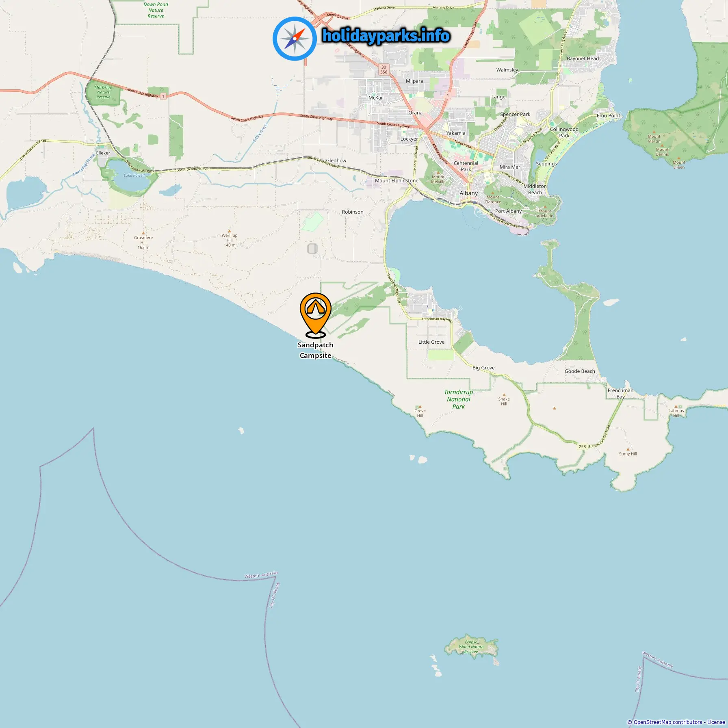728x728 pixels.
Task: Select the Frenchman Bay label
Action: click(620, 394)
